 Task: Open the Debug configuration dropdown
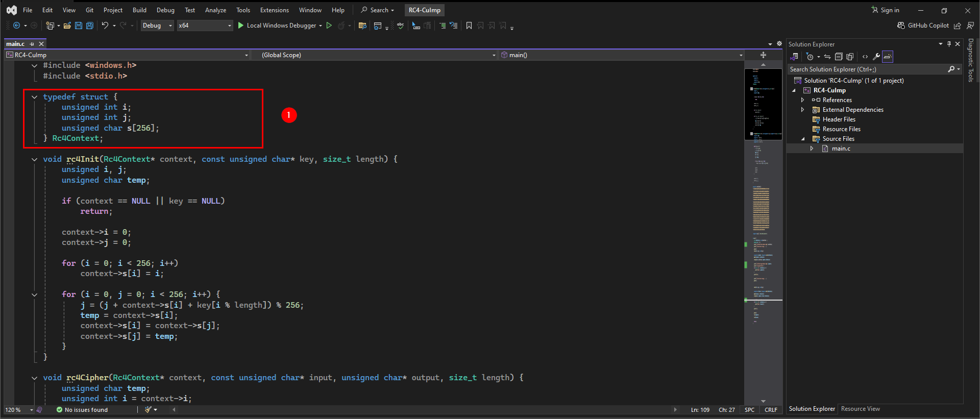[x=157, y=26]
